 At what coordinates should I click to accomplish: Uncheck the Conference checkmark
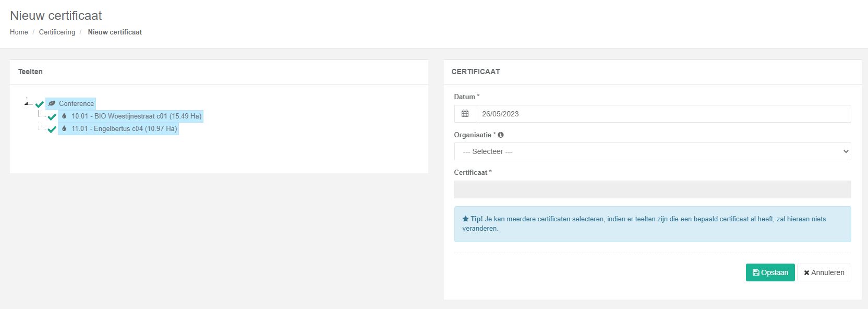point(40,104)
